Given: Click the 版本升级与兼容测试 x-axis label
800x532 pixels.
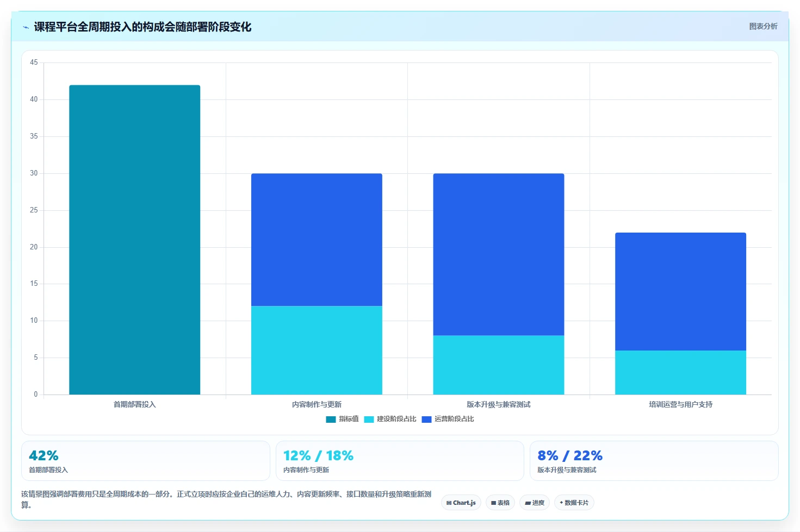Looking at the screenshot, I should pyautogui.click(x=499, y=404).
